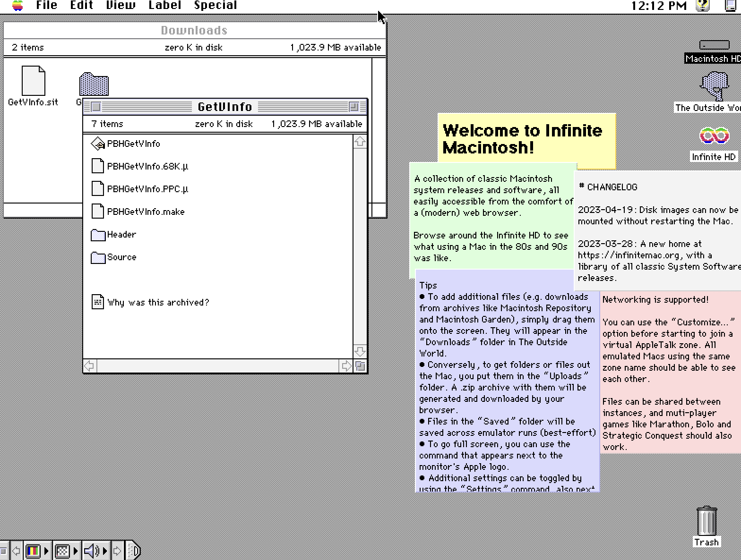Open the Apple menu
This screenshot has height=560, width=741.
pyautogui.click(x=17, y=6)
